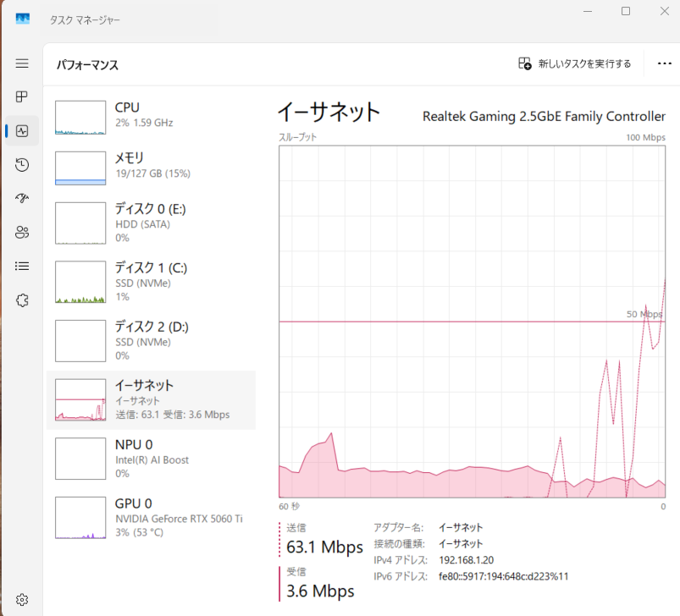Open the Details page
The image size is (680, 616).
[x=21, y=266]
